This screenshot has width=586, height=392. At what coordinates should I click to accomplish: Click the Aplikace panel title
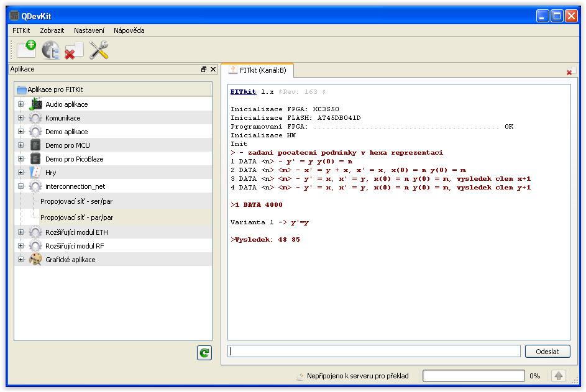pos(22,69)
